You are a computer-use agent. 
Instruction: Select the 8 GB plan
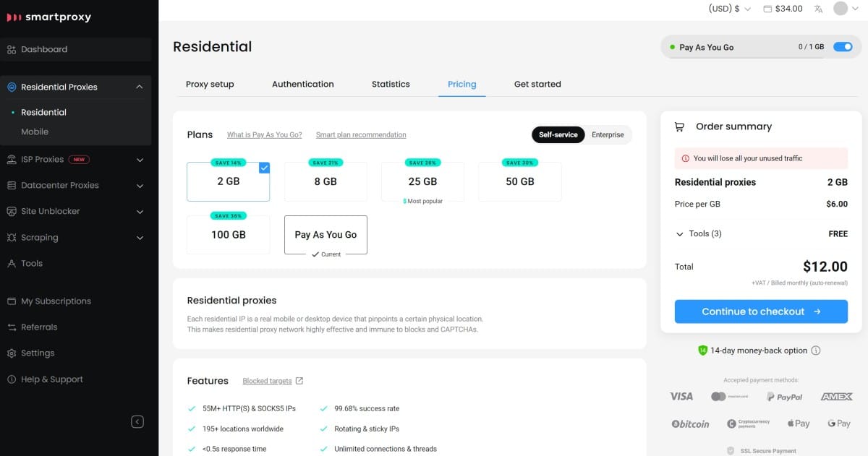[325, 181]
